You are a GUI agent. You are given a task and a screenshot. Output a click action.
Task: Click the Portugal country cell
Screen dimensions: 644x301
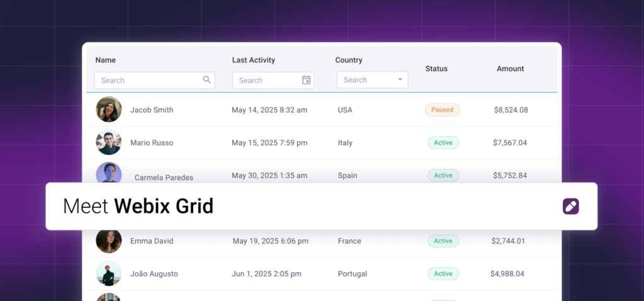tap(352, 274)
